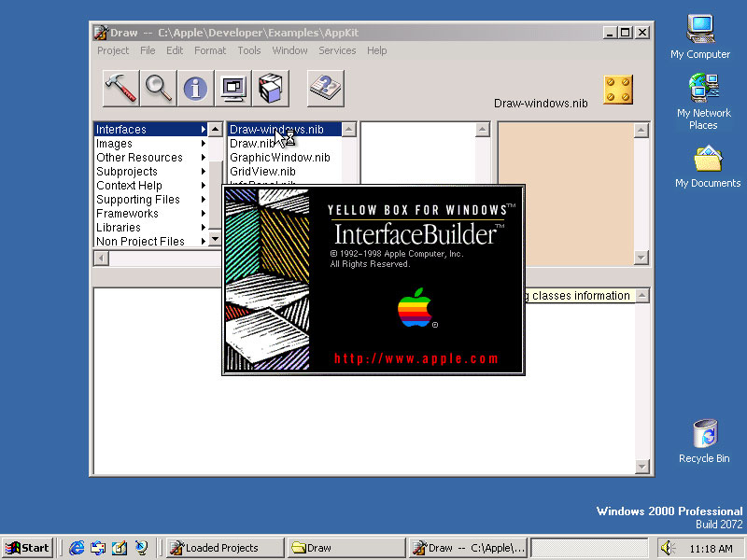Select GridView.nib in the file list
The height and width of the screenshot is (560, 747).
point(285,172)
